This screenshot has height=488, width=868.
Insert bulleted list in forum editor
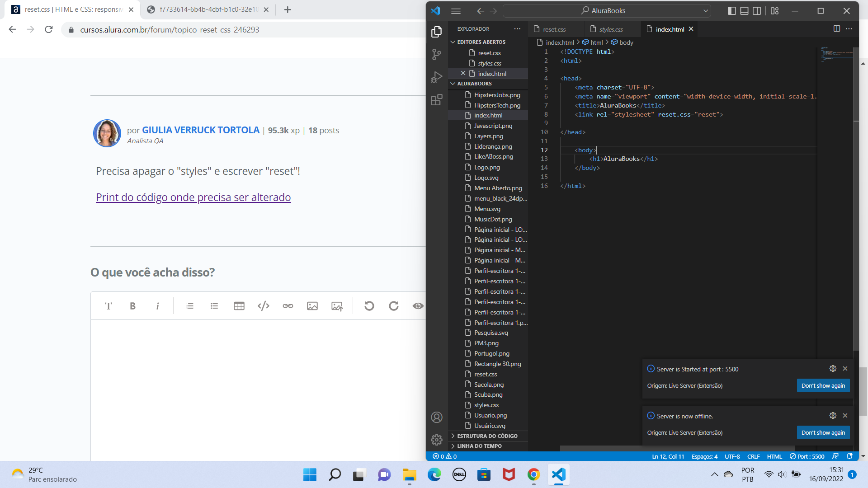[x=214, y=306]
